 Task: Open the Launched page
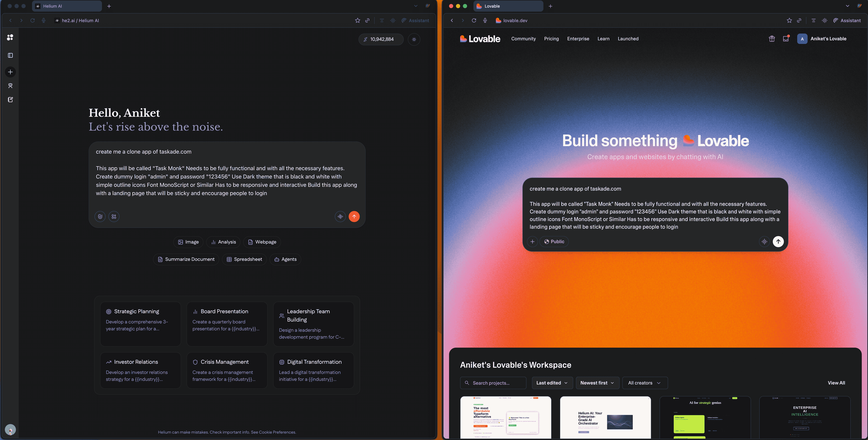pos(628,39)
